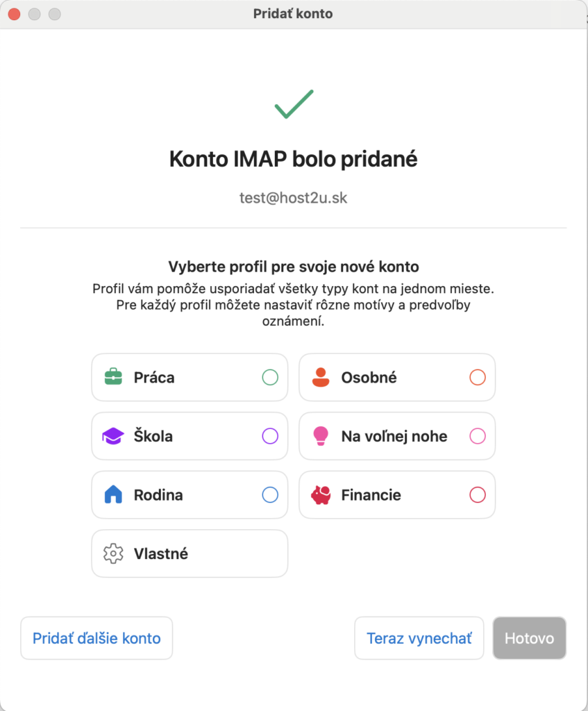588x711 pixels.
Task: Confirm with the Hotovo button
Action: pyautogui.click(x=529, y=638)
